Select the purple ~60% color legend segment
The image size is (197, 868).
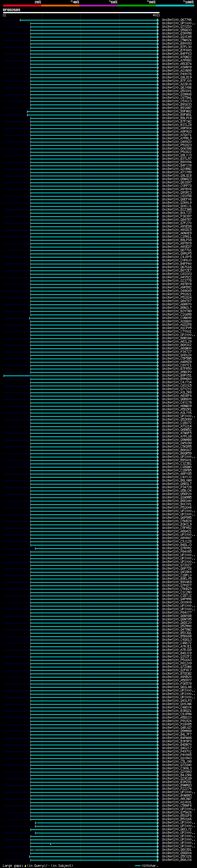[99, 6]
